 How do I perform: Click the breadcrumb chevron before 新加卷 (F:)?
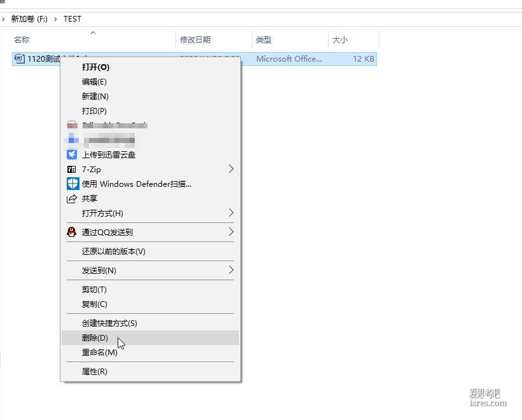(x=3, y=19)
